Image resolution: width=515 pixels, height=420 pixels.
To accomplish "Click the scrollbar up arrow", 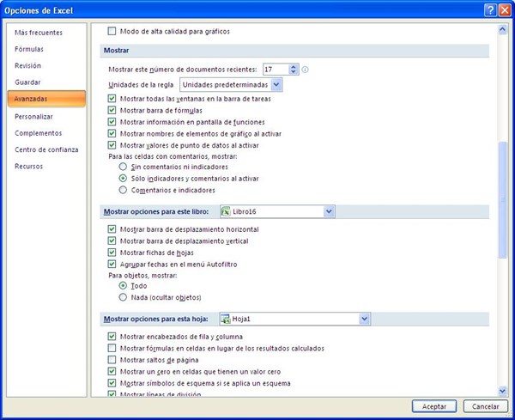I will [x=502, y=29].
